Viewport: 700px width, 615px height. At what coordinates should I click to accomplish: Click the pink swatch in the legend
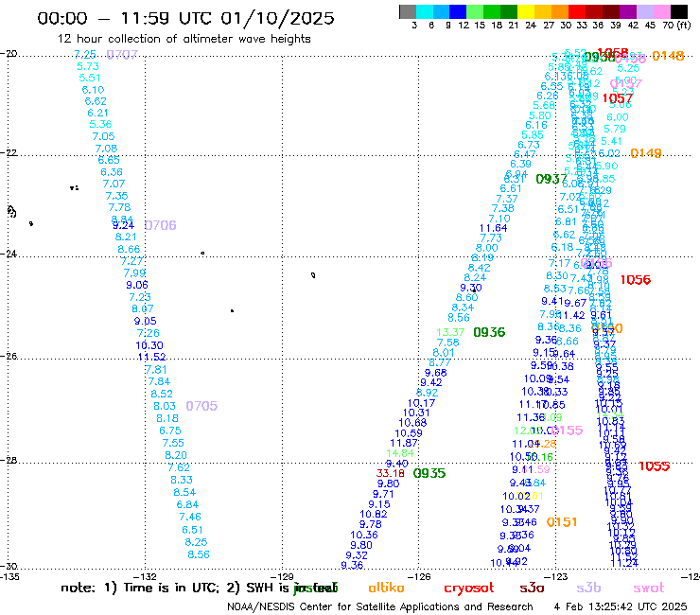point(662,11)
